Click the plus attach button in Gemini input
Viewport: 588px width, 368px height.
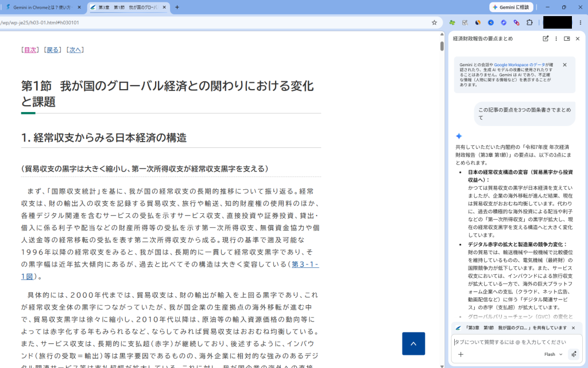tap(461, 354)
